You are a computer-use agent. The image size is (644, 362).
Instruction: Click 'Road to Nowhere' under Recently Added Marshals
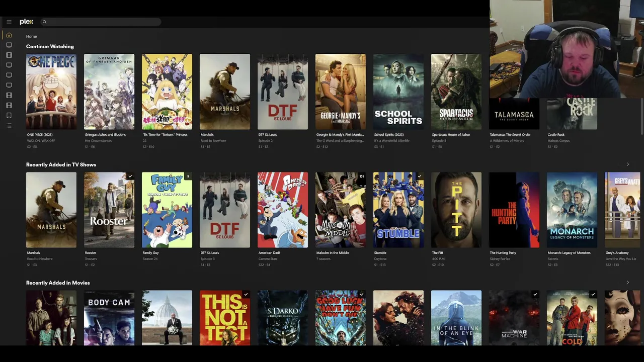[x=39, y=259]
